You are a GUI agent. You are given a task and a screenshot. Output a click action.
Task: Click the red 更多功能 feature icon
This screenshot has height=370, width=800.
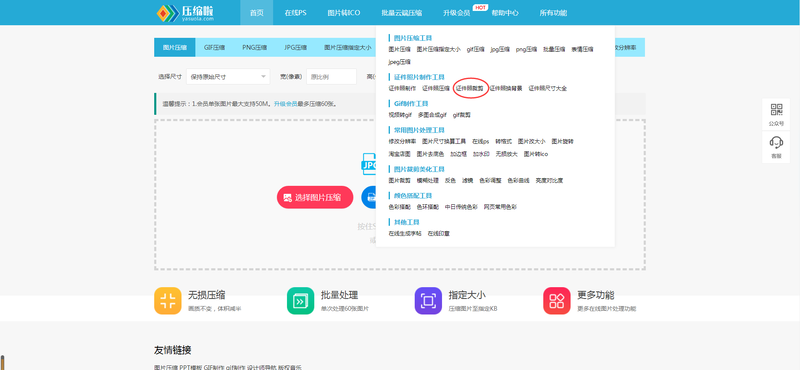(557, 301)
